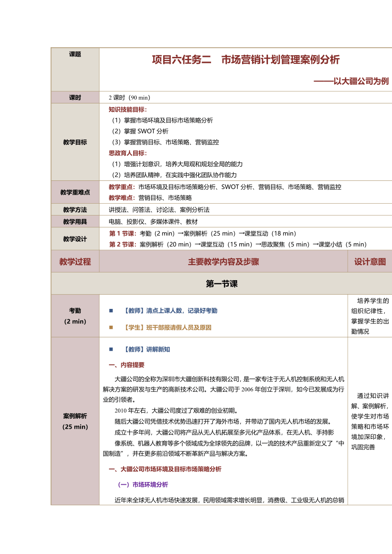Click the heading '一、大疆公司市场环境及目标市场策略分析'

pos(165,469)
